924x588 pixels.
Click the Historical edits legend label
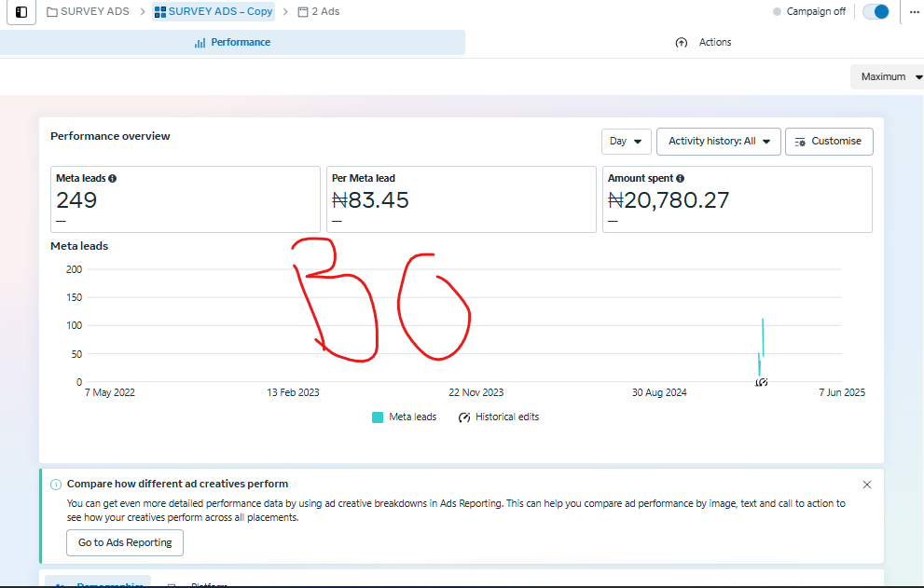pyautogui.click(x=507, y=417)
